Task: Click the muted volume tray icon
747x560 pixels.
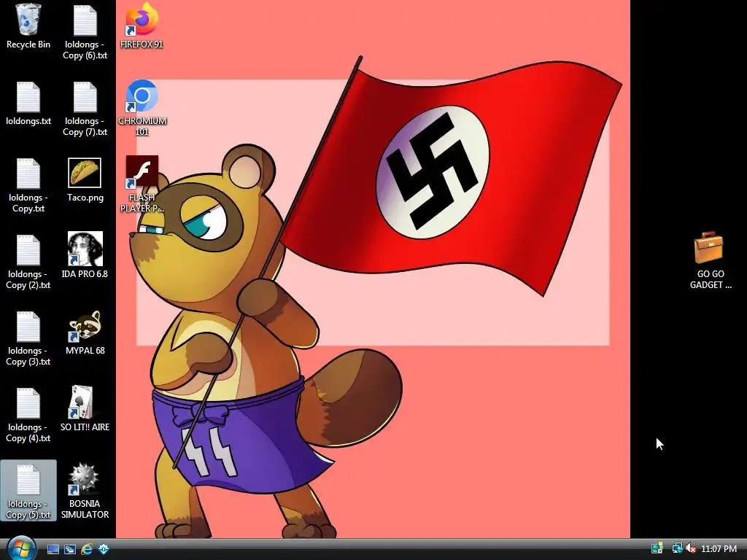Action: pos(691,548)
